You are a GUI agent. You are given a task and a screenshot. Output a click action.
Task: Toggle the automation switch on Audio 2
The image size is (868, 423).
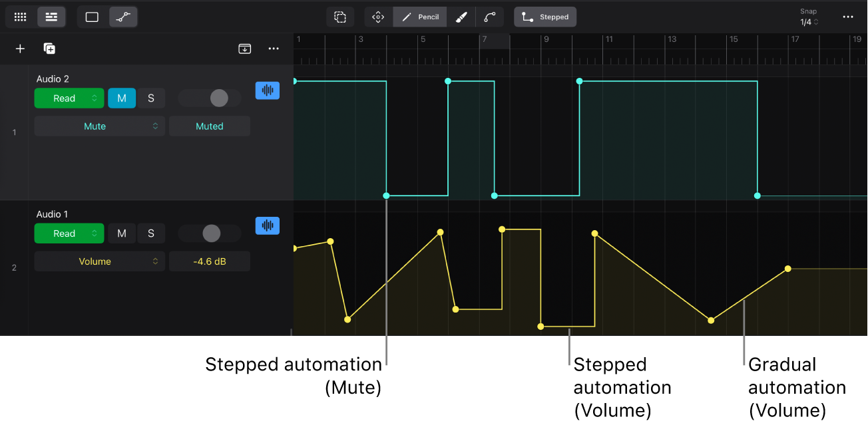pyautogui.click(x=210, y=98)
